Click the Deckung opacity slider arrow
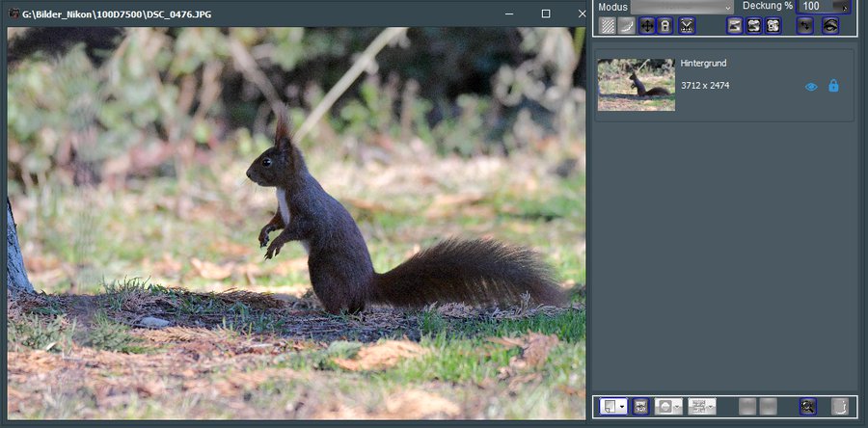 tap(845, 7)
